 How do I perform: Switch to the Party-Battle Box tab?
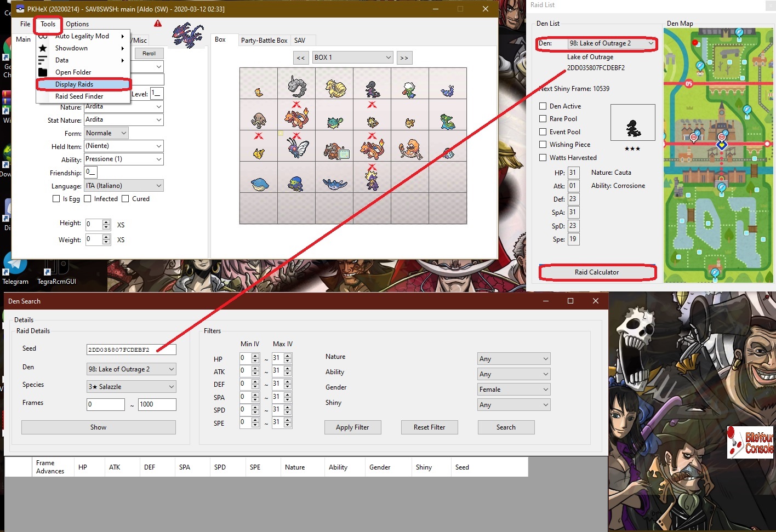point(264,41)
